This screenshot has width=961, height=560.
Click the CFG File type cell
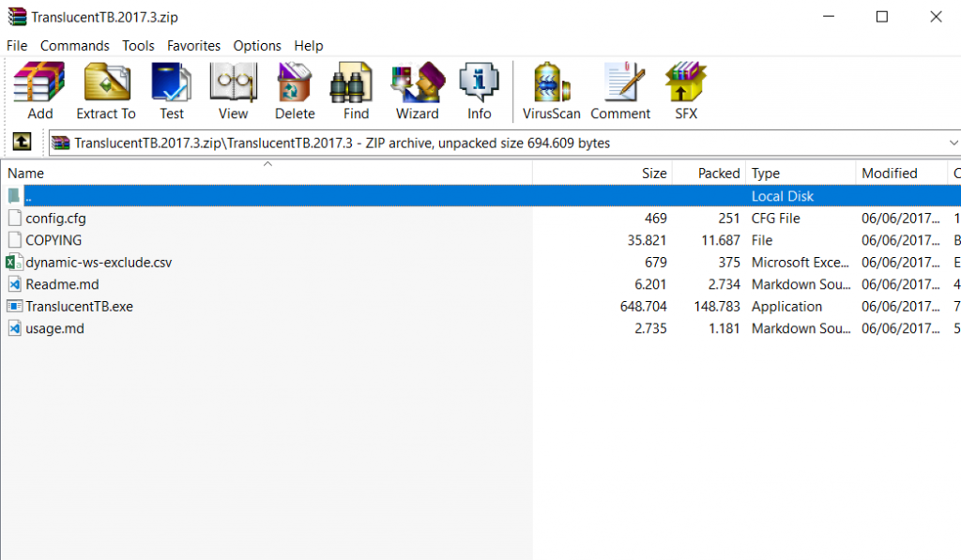point(776,219)
